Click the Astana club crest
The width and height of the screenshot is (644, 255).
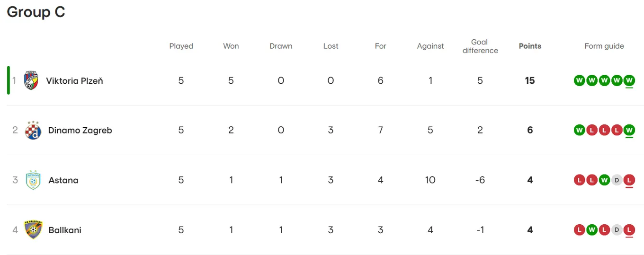pos(33,180)
